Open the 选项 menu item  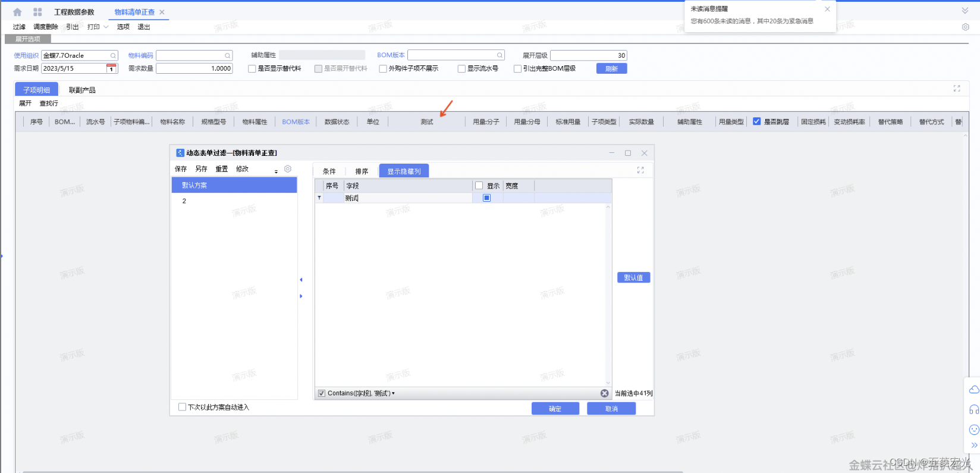(x=123, y=27)
